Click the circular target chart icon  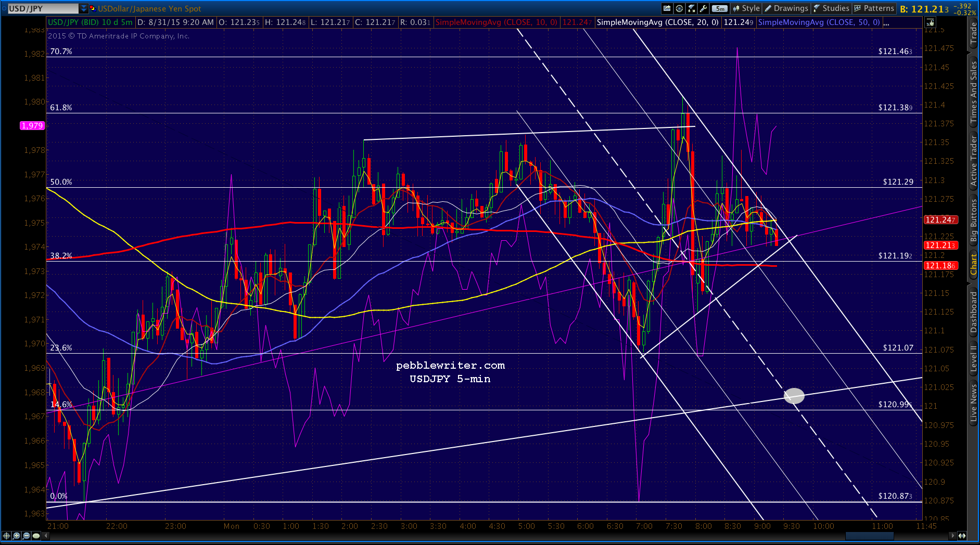tap(679, 8)
